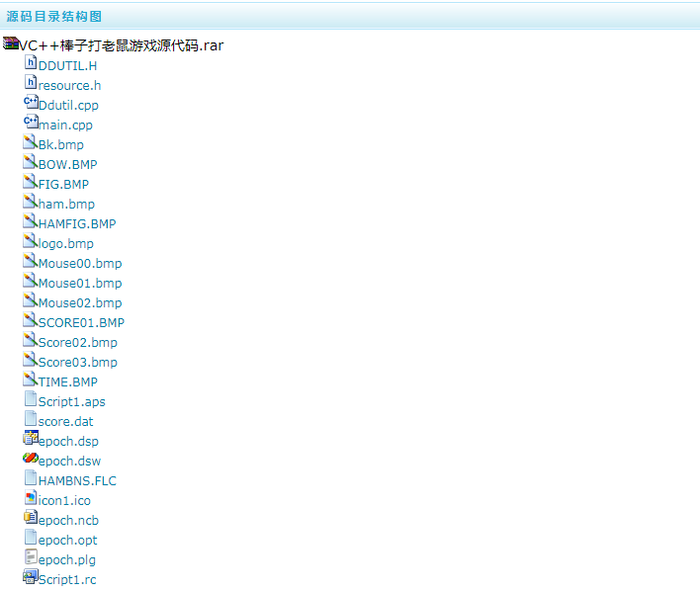This screenshot has height=592, width=700.
Task: Open the HAMBNS.FLC file link
Action: click(77, 481)
